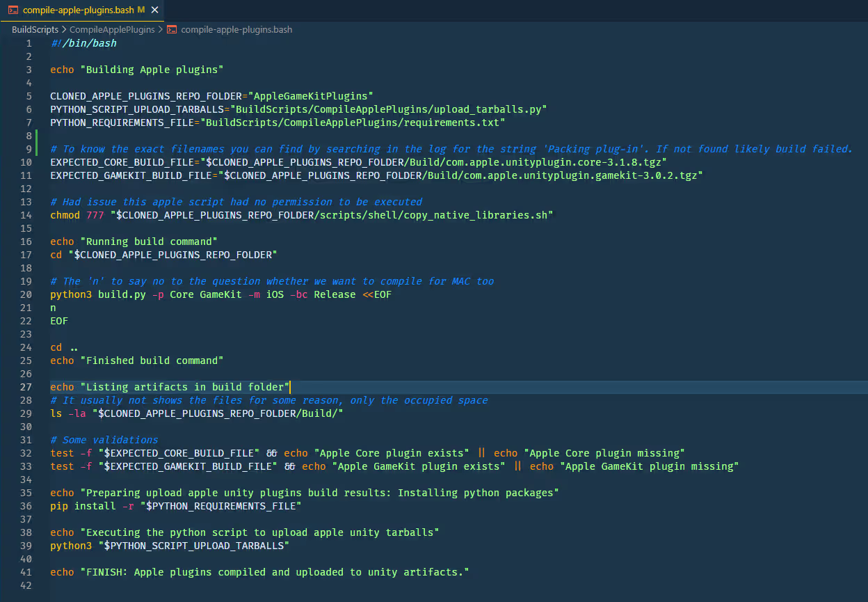This screenshot has height=602, width=868.
Task: Place cursor on the shebang line #!/bin/bash
Action: point(83,42)
